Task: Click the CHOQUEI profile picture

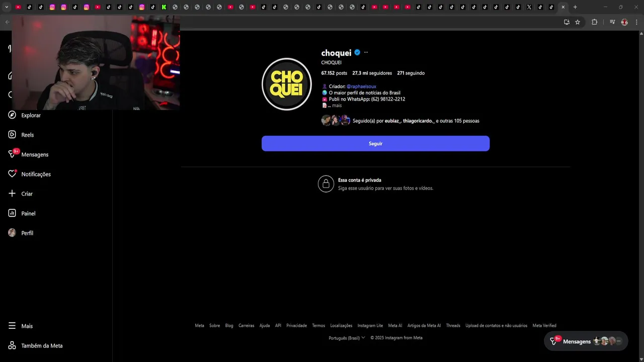Action: (x=287, y=84)
